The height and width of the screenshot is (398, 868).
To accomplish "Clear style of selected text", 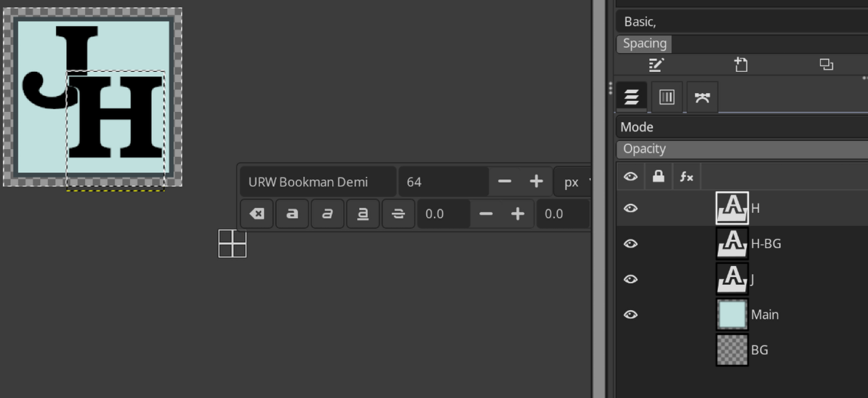I will pyautogui.click(x=257, y=214).
